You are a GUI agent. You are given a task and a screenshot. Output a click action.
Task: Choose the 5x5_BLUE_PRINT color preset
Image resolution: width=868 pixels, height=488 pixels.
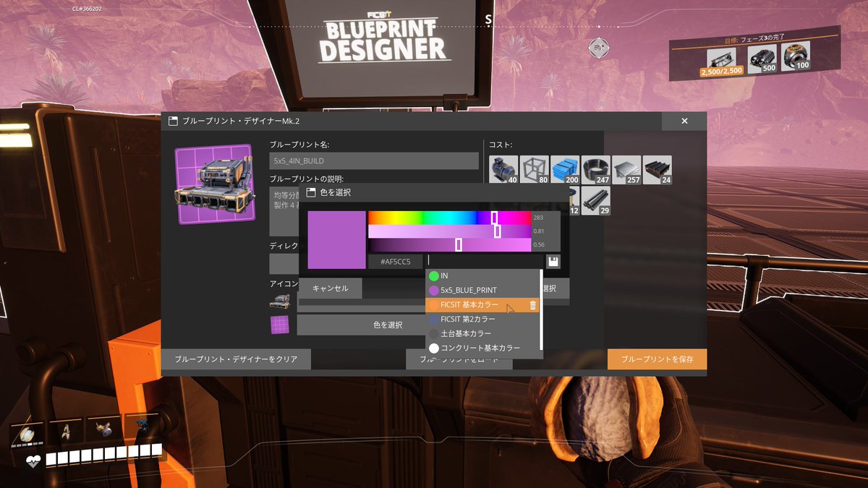[x=482, y=290]
